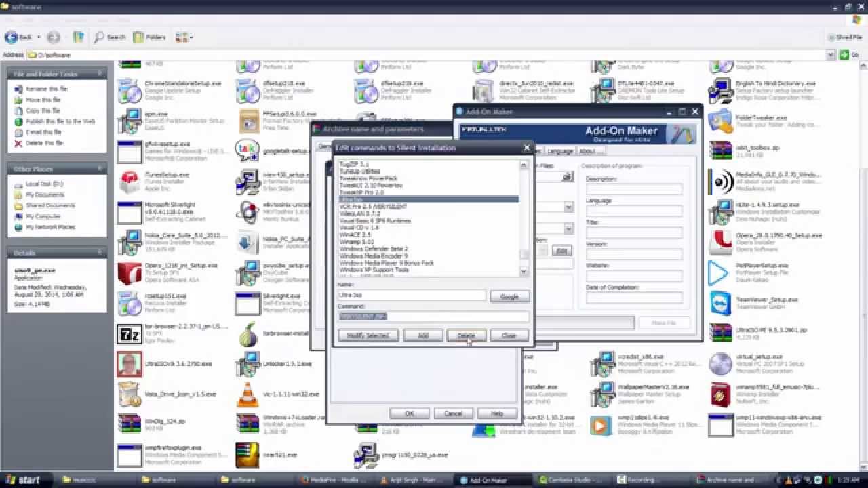Open Local Disk (D:) in Other Places
The width and height of the screenshot is (868, 488).
pyautogui.click(x=44, y=184)
